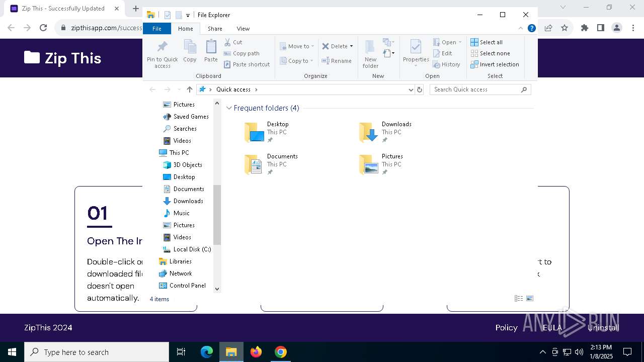644x362 pixels.
Task: Select Local Disk (C:) in tree
Action: [187, 249]
